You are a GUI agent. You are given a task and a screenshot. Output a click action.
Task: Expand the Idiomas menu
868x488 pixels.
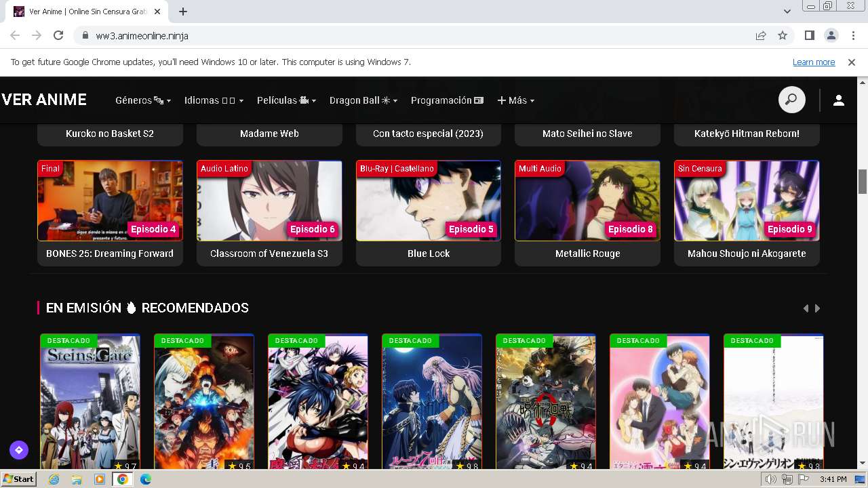point(214,100)
